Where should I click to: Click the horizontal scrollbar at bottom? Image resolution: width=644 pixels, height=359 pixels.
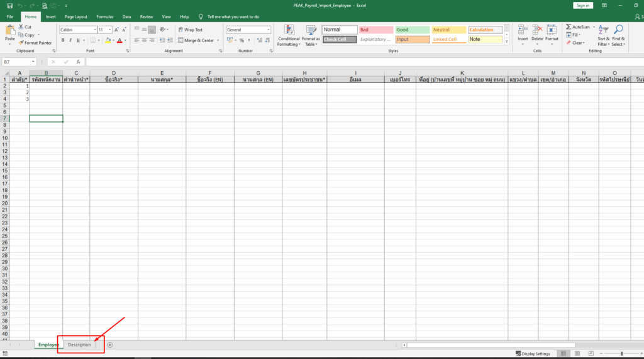click(x=491, y=345)
